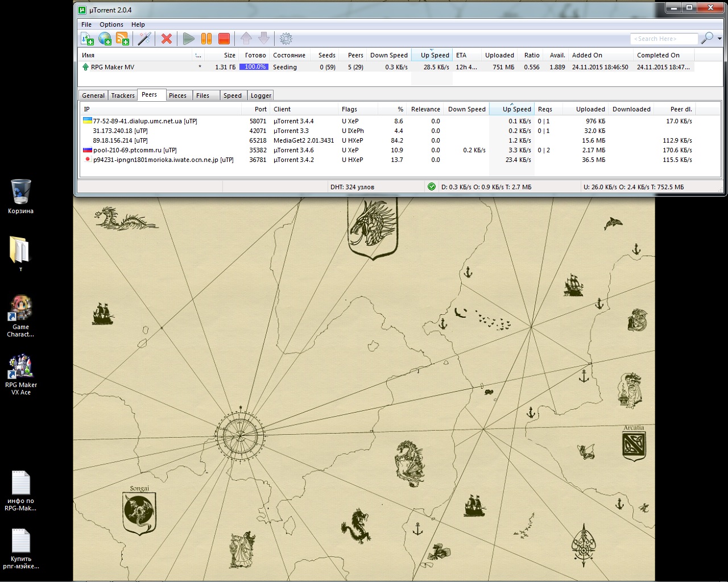Click the Search Here input field
Screen dimensions: 728x582
click(x=664, y=39)
